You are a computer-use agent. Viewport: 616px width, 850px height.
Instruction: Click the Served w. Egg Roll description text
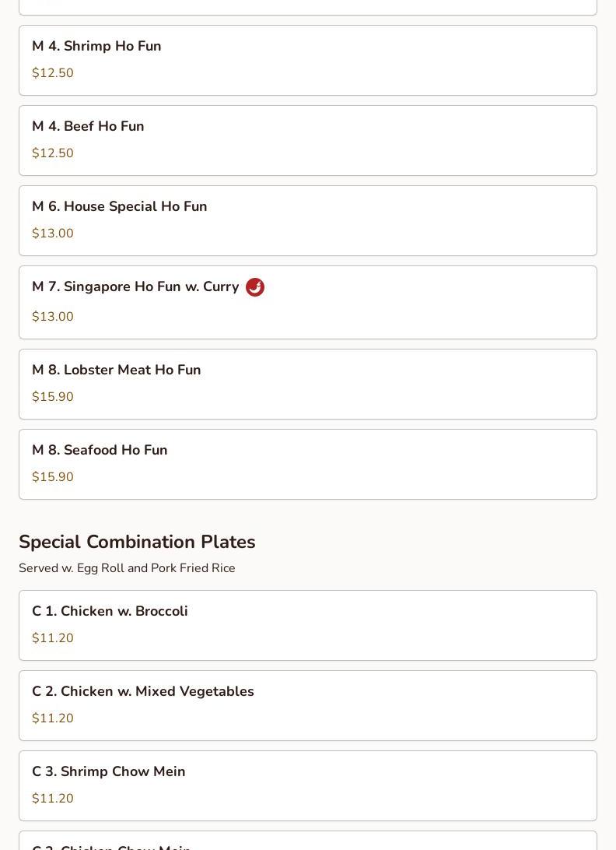[x=127, y=568]
